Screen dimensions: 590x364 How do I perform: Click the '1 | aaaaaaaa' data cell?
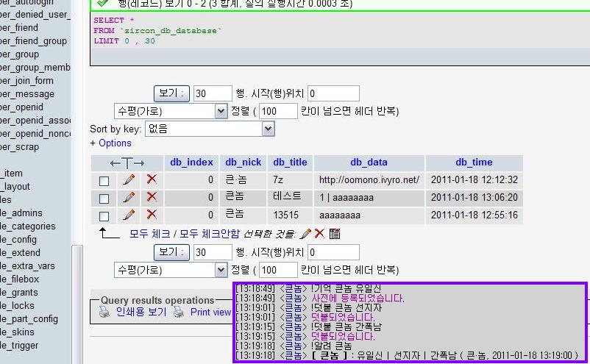coord(369,197)
